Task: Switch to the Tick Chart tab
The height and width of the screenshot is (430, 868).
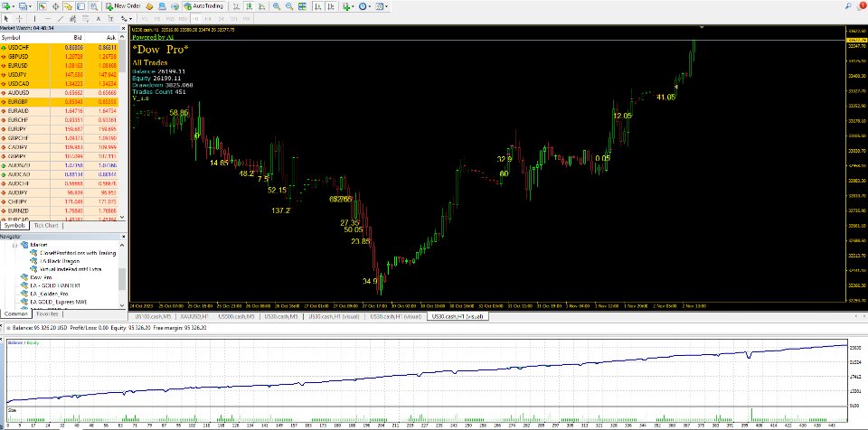Action: 45,225
